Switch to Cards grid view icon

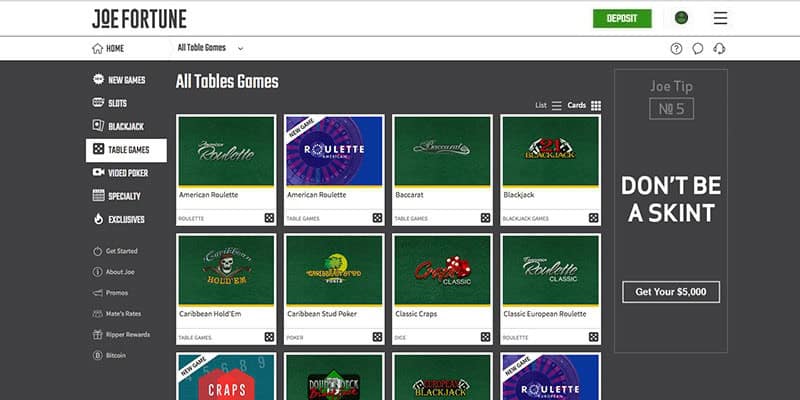[x=596, y=106]
